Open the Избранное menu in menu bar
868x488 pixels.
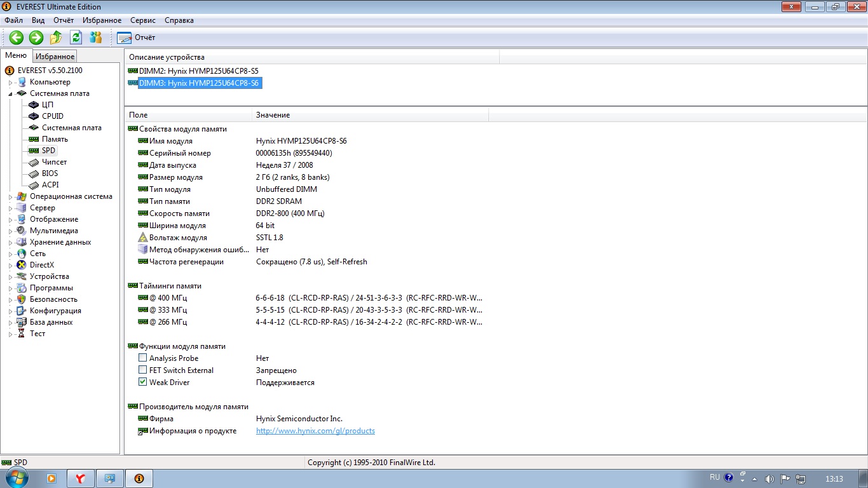102,20
